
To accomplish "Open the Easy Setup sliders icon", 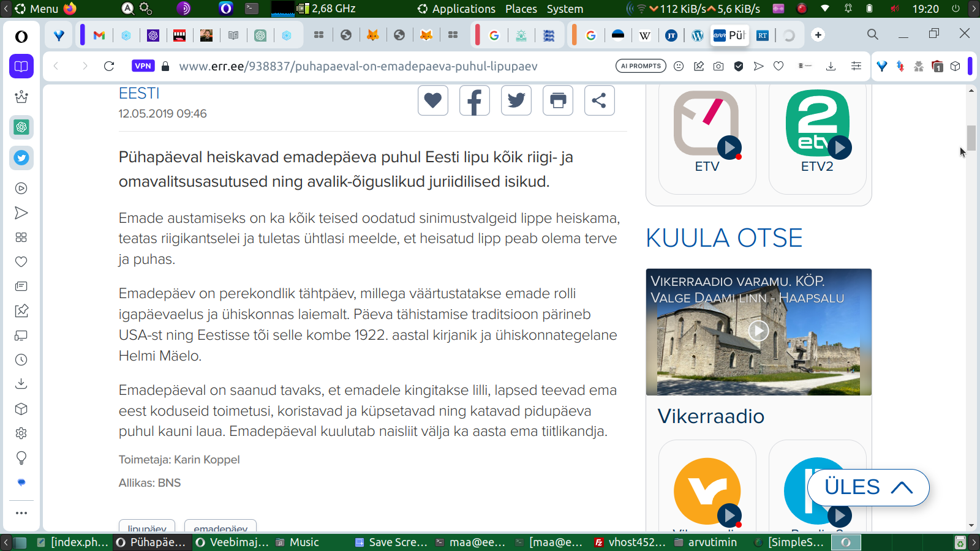I will [x=856, y=66].
